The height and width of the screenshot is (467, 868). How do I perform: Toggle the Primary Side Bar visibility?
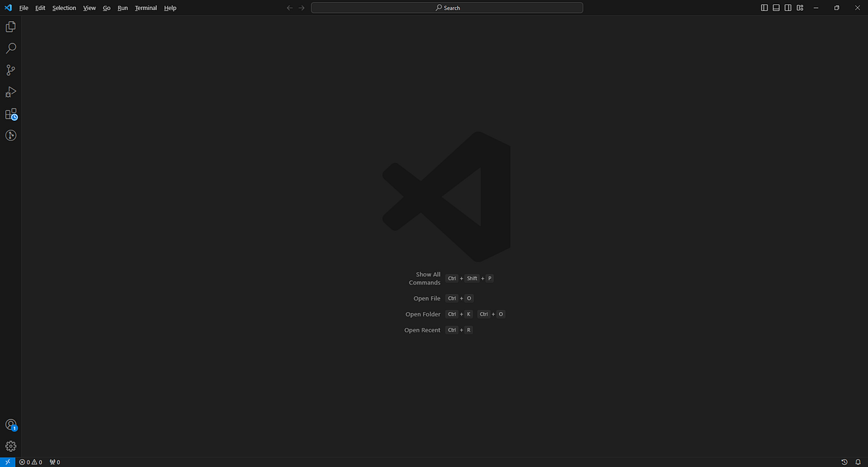pos(765,7)
